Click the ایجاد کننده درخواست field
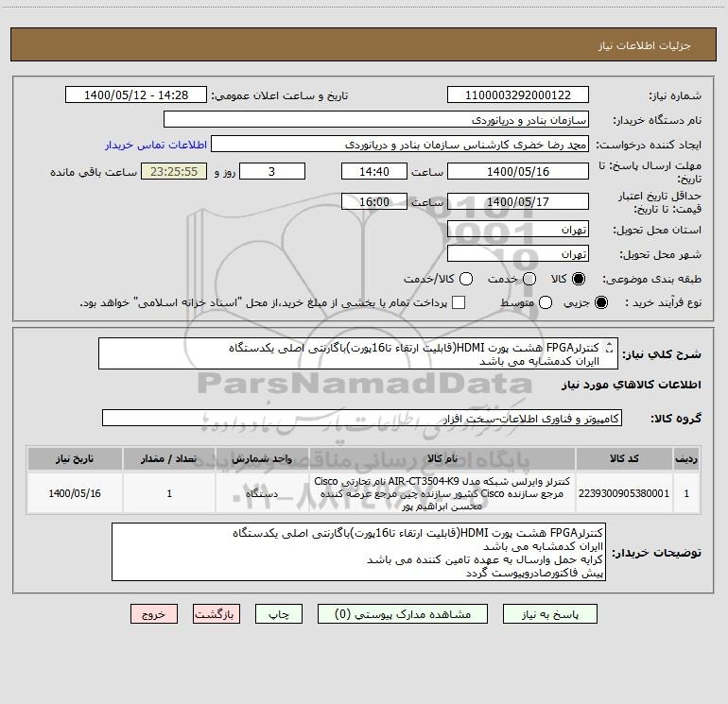 pyautogui.click(x=400, y=145)
